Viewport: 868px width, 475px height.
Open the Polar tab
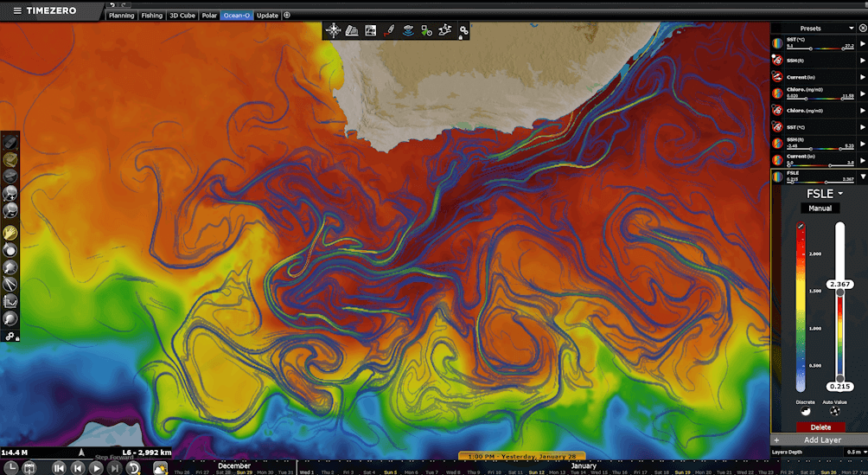(209, 16)
